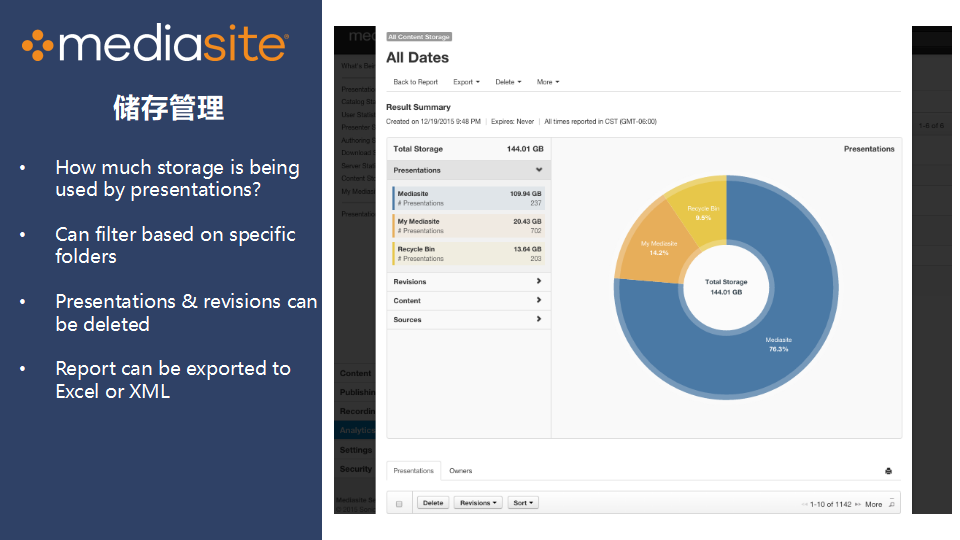Click the 1-10 of 1142 pagination text
960x540 pixels.
click(831, 504)
